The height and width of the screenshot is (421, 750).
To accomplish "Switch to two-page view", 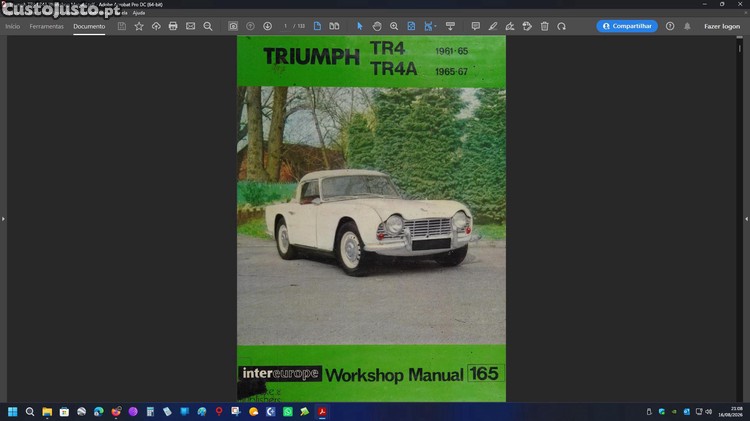I will click(334, 26).
